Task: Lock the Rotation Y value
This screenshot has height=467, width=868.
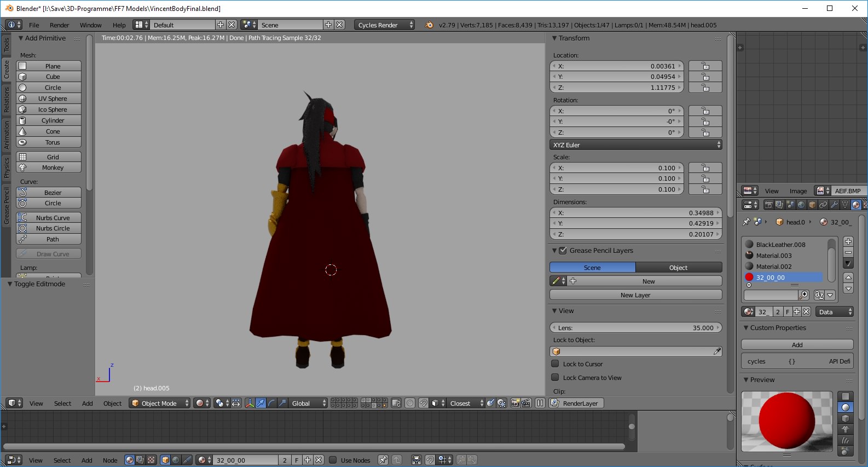Action: tap(705, 122)
